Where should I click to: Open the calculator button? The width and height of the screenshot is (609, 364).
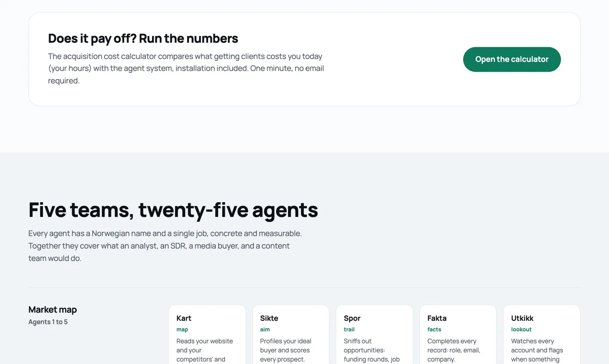[512, 59]
